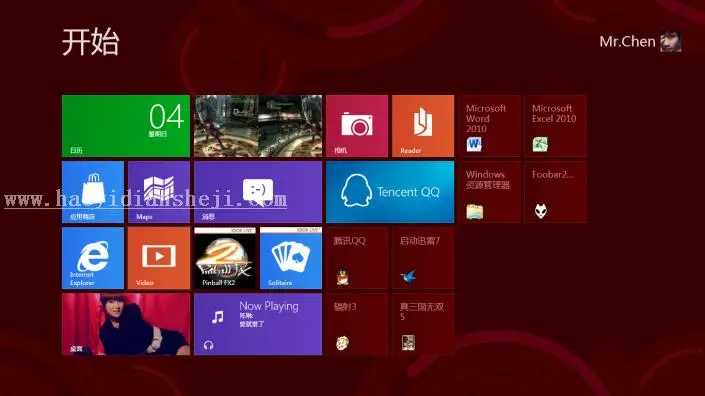This screenshot has width=705, height=396.
Task: Launch the 真三国无双5 game tile
Action: tap(423, 324)
